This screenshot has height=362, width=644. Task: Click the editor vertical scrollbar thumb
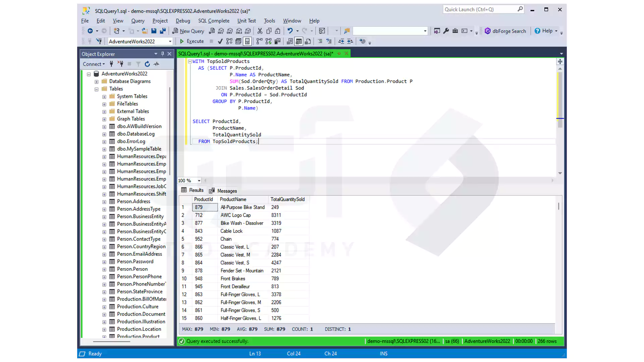pos(560,99)
